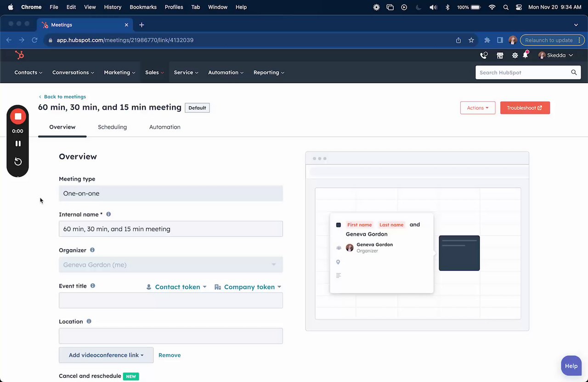Open macOS Control Center
Image resolution: width=588 pixels, height=382 pixels.
pyautogui.click(x=519, y=7)
